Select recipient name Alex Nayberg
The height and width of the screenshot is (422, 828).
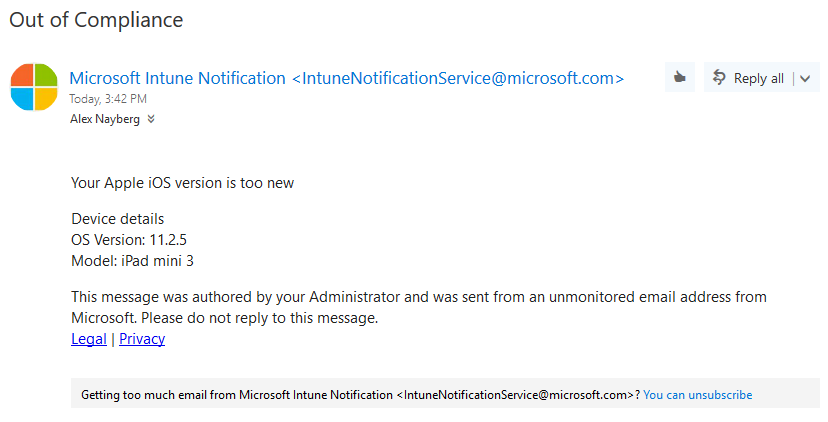click(105, 119)
